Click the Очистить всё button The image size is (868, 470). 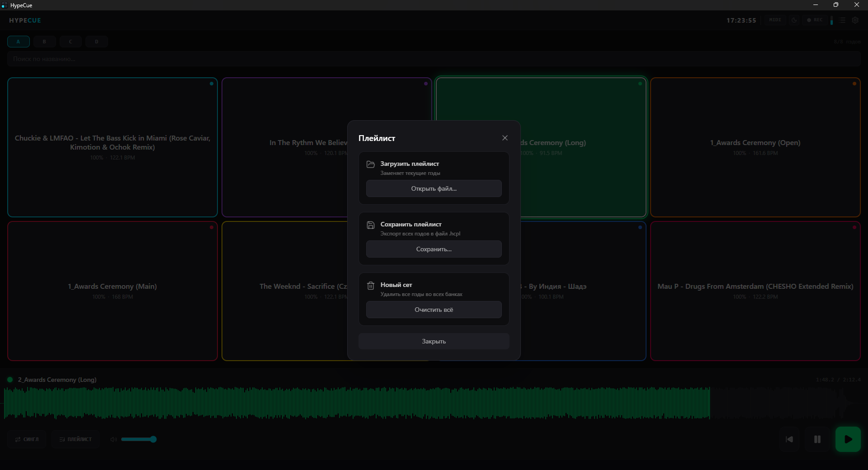434,310
